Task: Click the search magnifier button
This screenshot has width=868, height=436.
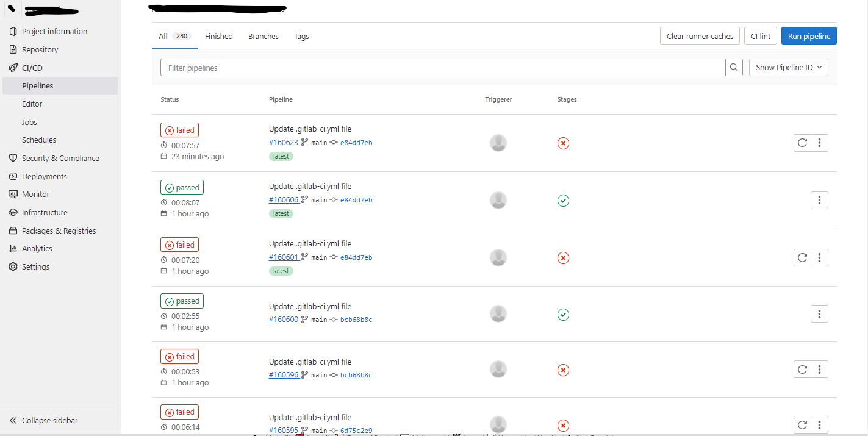Action: 734,68
